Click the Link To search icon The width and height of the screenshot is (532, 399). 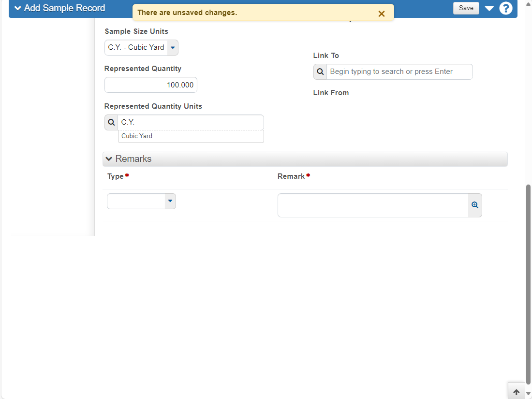(320, 71)
